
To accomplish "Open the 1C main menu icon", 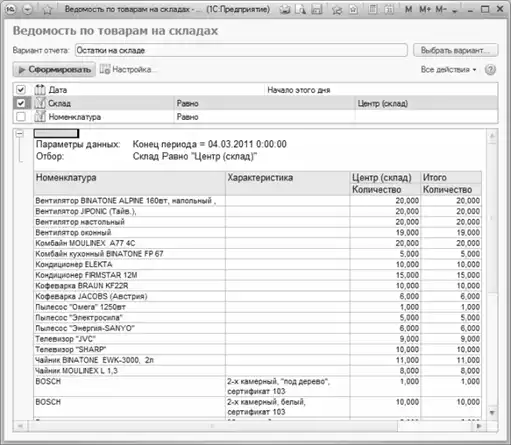I will (11, 9).
